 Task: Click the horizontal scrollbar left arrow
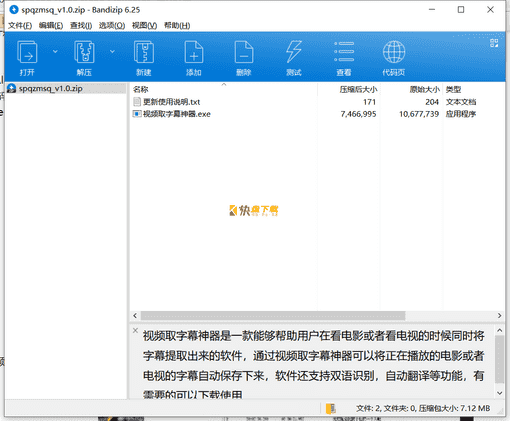coord(135,315)
